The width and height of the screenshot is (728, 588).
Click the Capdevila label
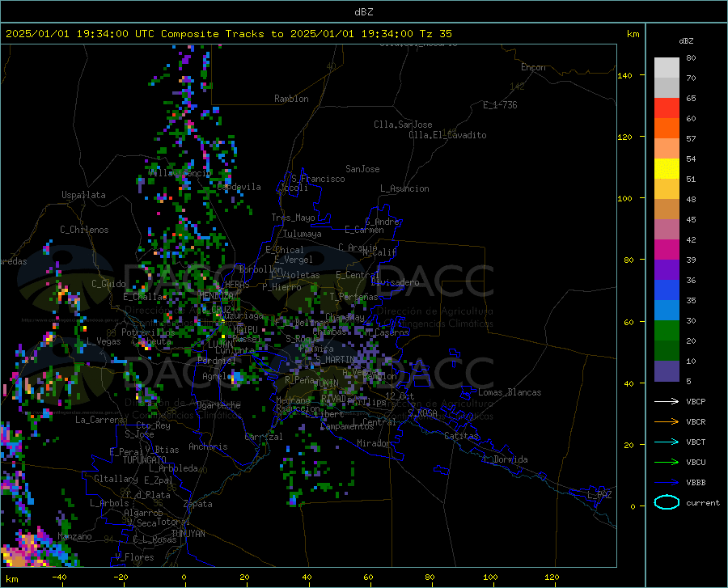click(x=239, y=187)
